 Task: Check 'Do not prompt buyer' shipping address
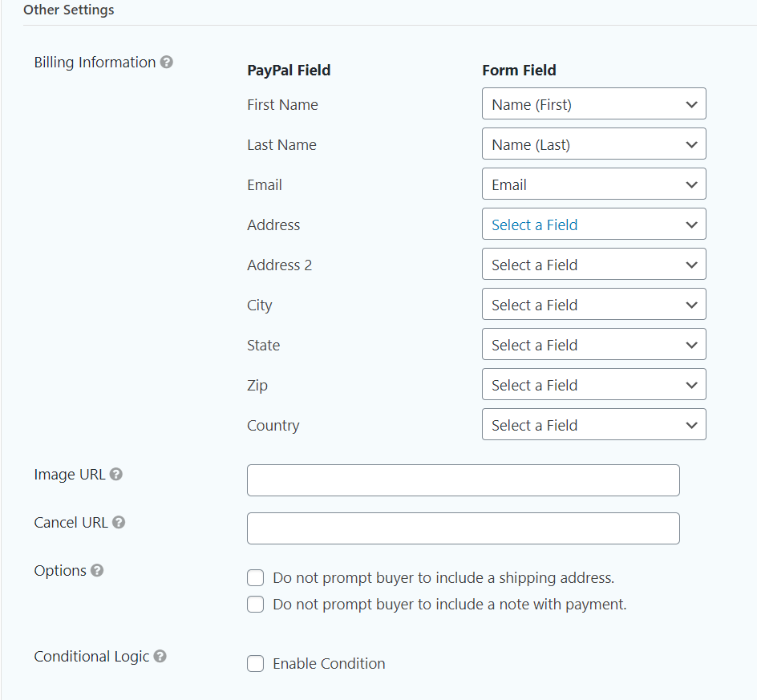pos(256,578)
